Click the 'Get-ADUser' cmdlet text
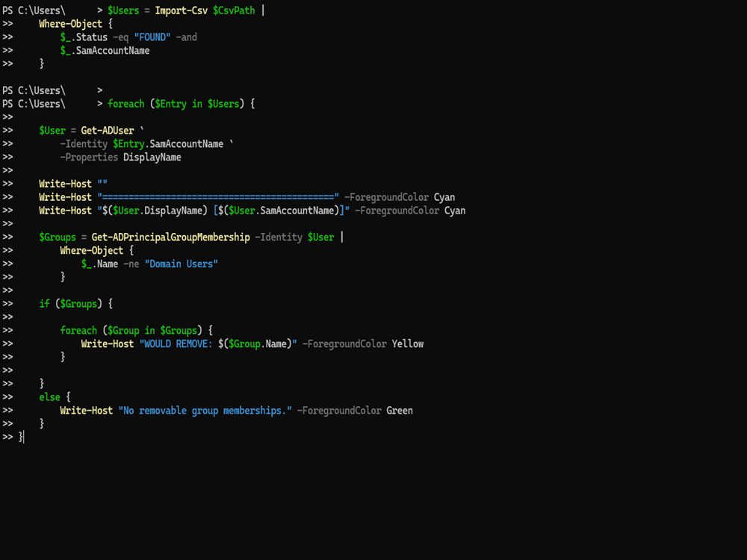This screenshot has width=747, height=560. [x=107, y=131]
